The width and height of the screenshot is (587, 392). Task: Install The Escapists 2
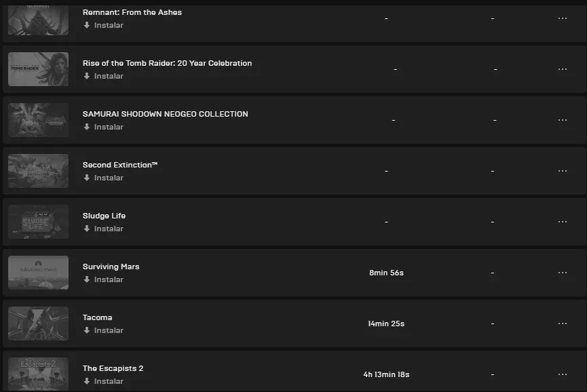[103, 381]
